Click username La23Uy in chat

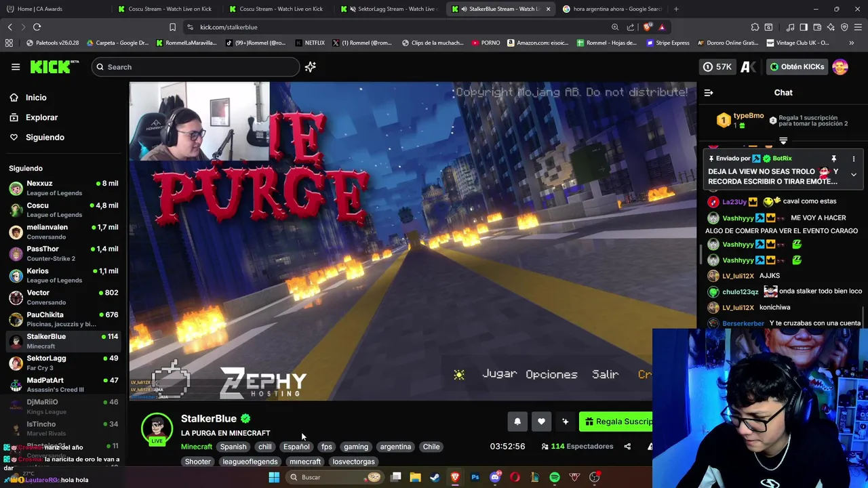point(734,201)
